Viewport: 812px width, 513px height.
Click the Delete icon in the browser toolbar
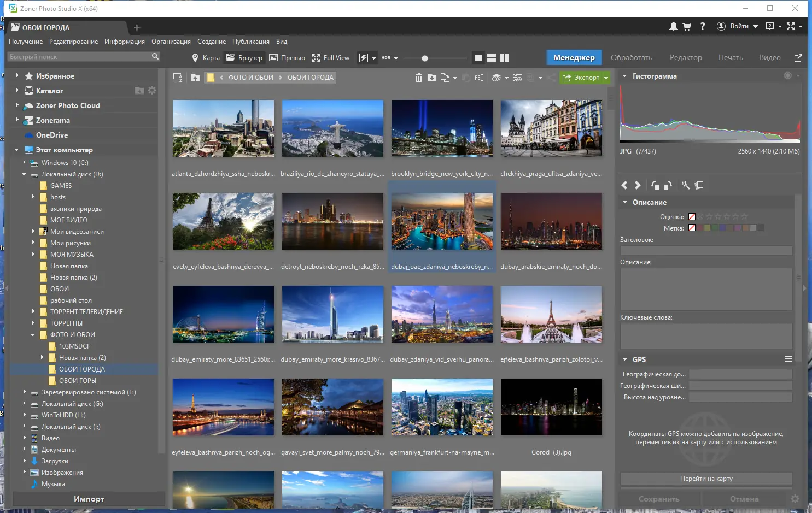[418, 78]
